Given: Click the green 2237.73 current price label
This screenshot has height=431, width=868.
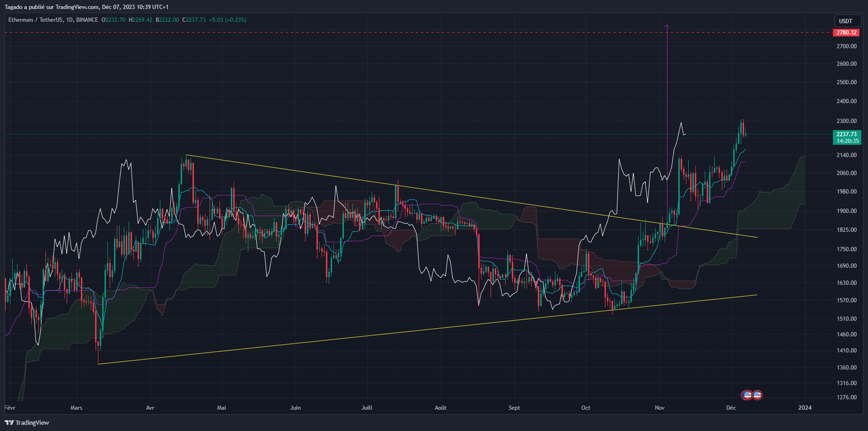Looking at the screenshot, I should (x=846, y=134).
